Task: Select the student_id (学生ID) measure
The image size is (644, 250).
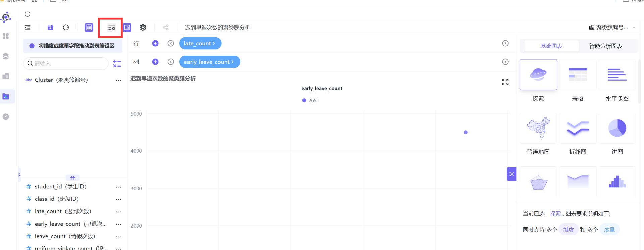Action: [60, 186]
